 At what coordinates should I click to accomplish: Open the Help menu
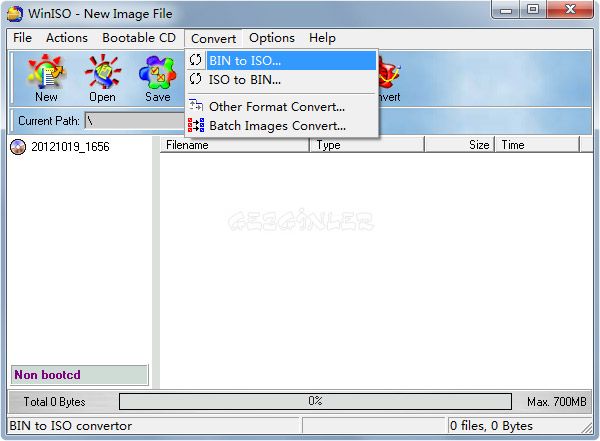pyautogui.click(x=322, y=38)
